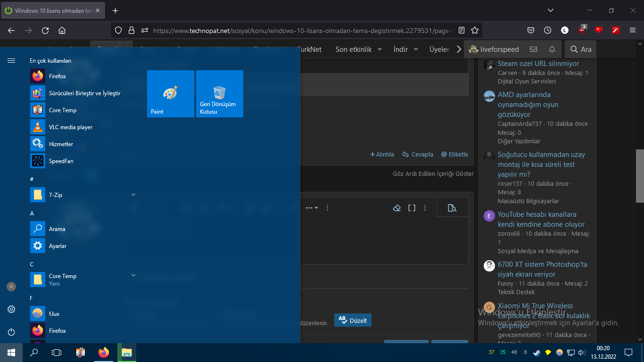Viewport: 644px width, 362px height.
Task: Go to the Firefox Home page
Action: point(62,30)
